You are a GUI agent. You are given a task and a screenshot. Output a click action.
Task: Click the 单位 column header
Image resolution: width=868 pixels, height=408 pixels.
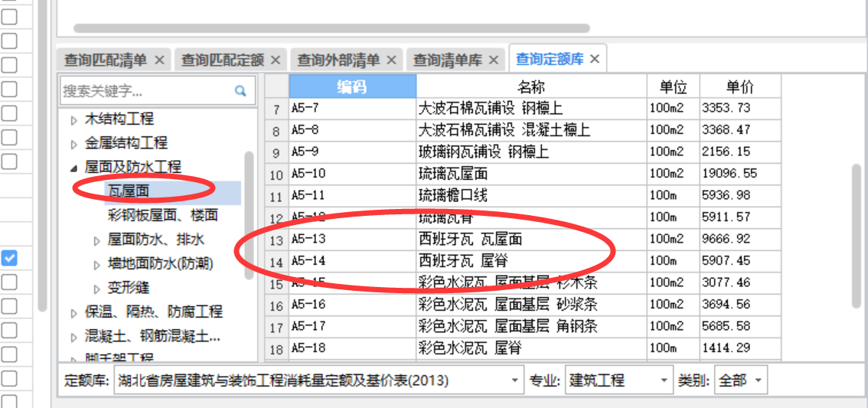[x=673, y=87]
